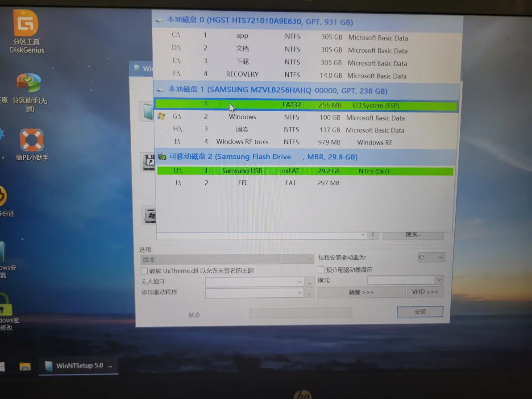Click the removable disk 2 drive icon

coord(162,156)
